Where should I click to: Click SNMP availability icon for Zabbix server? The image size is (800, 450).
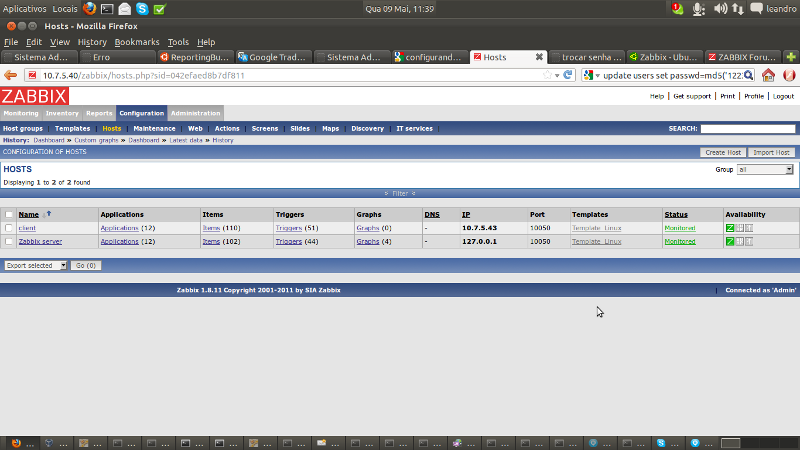coord(740,241)
